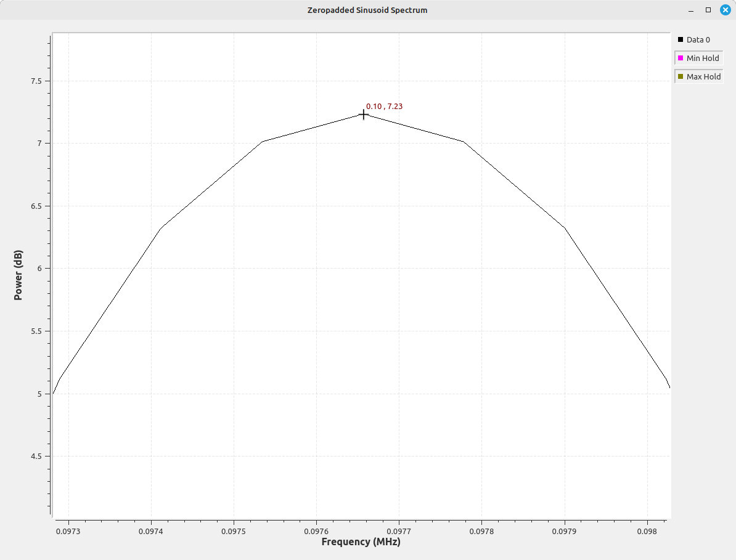The image size is (736, 560).
Task: Click the Frequency (MHz) axis title
Action: click(361, 542)
